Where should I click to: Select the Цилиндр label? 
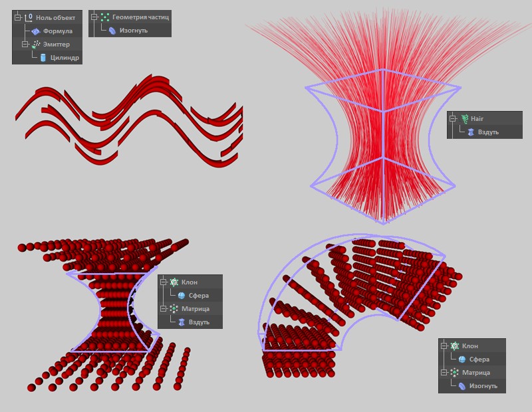(x=65, y=58)
